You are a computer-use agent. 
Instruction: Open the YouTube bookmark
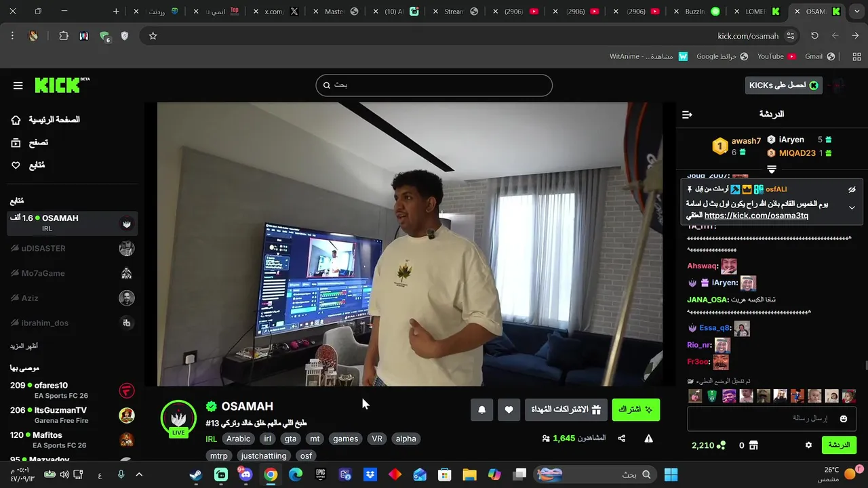776,56
